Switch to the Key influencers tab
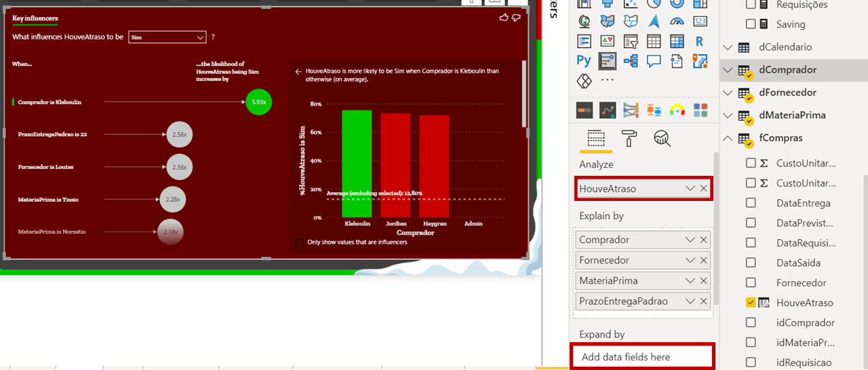The width and height of the screenshot is (868, 370). 35,18
